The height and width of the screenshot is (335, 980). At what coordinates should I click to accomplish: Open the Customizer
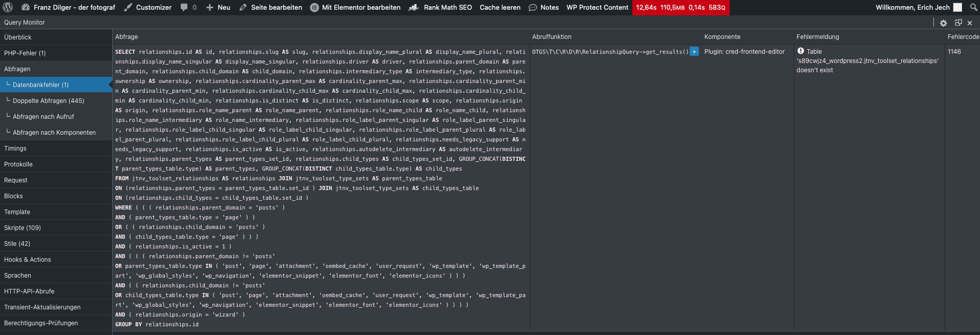point(147,7)
